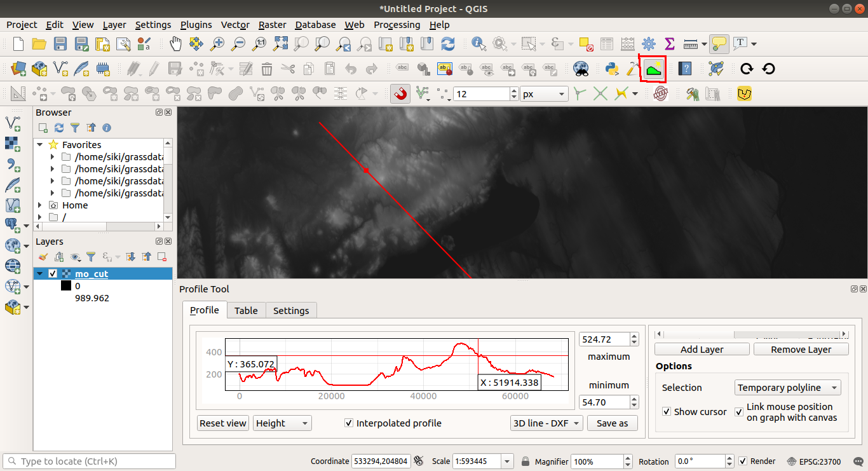Toggle visibility of mo_cut layer
Screen dimensions: 868x471
click(53, 274)
